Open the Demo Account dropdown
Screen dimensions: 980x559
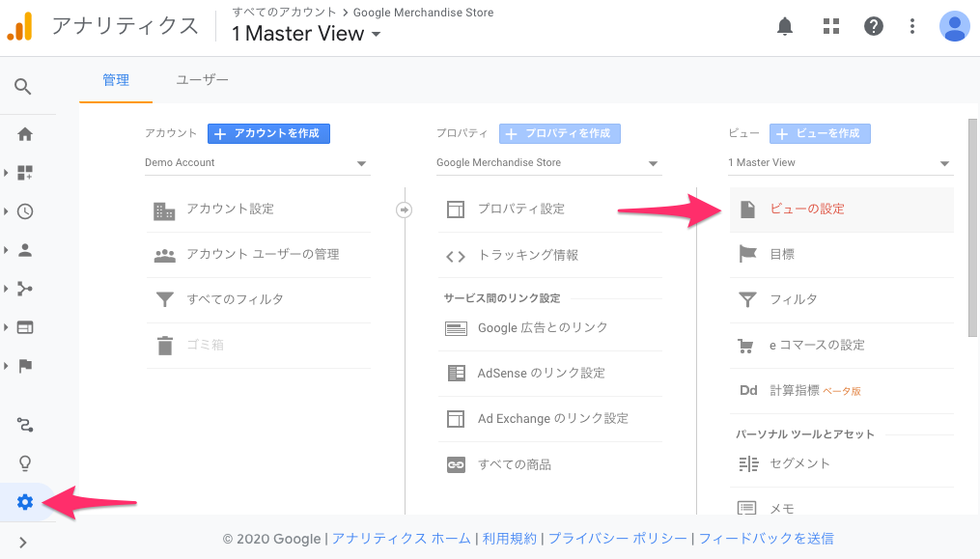tap(258, 163)
